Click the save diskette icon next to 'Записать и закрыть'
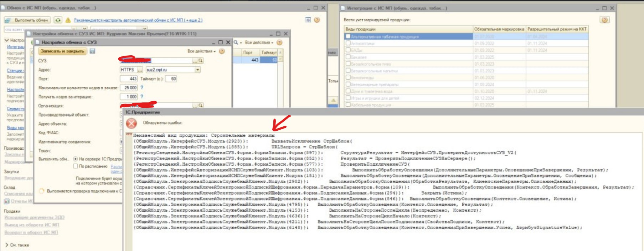 pos(92,51)
